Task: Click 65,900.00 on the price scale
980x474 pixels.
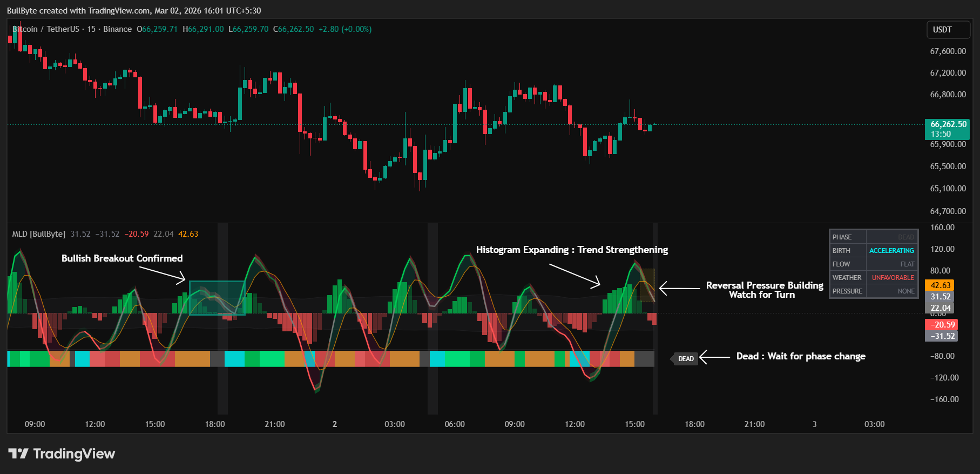Action: pyautogui.click(x=948, y=144)
